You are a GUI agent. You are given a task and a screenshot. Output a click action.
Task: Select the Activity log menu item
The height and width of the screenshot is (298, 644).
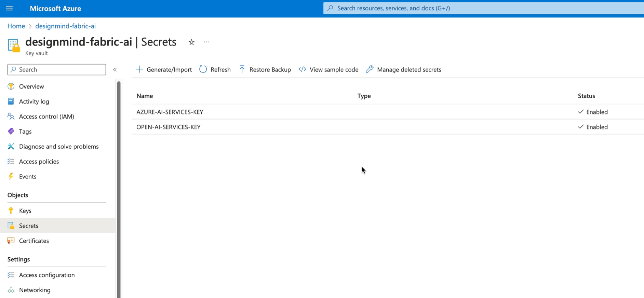point(34,101)
